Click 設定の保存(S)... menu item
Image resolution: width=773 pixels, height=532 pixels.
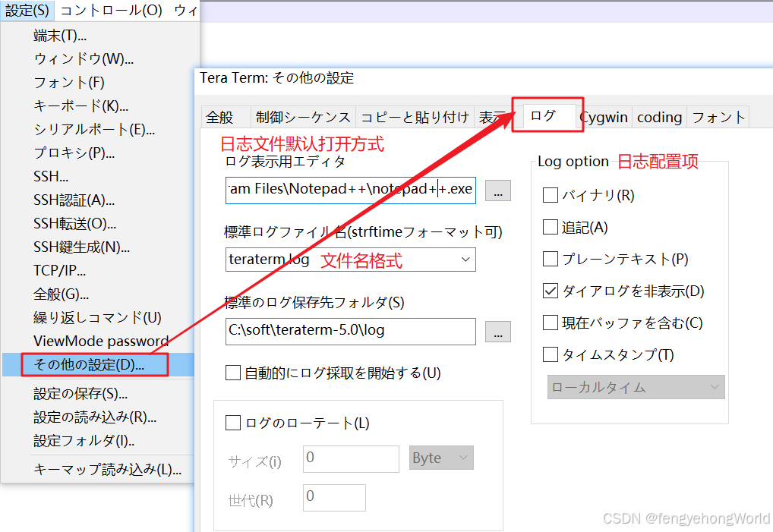[x=80, y=394]
